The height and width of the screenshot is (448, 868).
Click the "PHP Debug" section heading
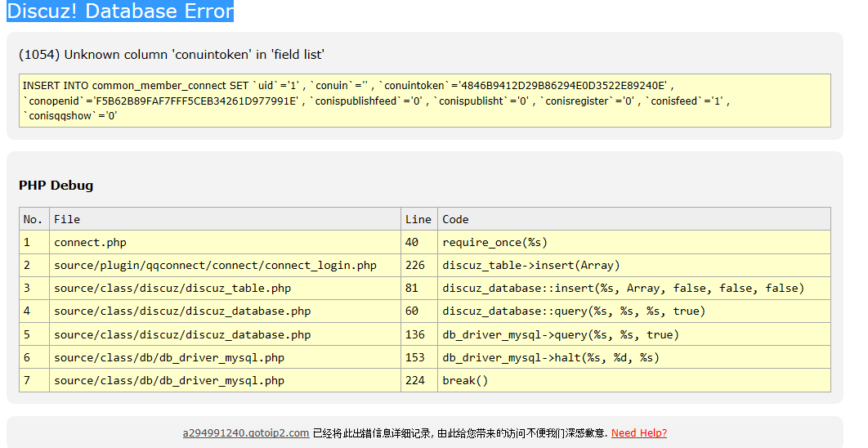pos(56,186)
